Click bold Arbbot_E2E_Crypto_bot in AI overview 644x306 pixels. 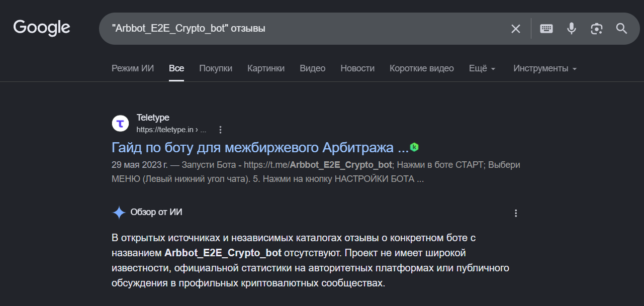click(223, 252)
